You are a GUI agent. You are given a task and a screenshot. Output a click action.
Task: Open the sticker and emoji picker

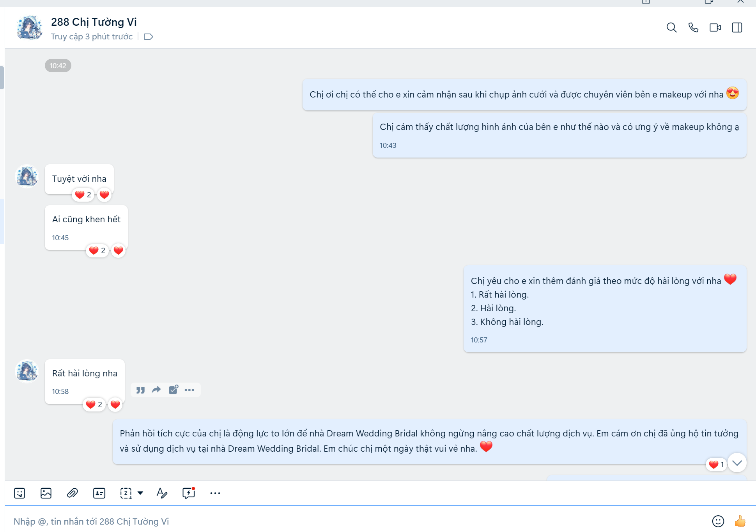click(x=19, y=493)
